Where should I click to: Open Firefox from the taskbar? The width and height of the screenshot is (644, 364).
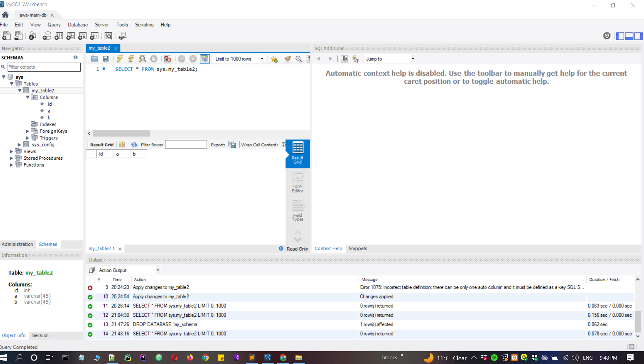click(190, 358)
